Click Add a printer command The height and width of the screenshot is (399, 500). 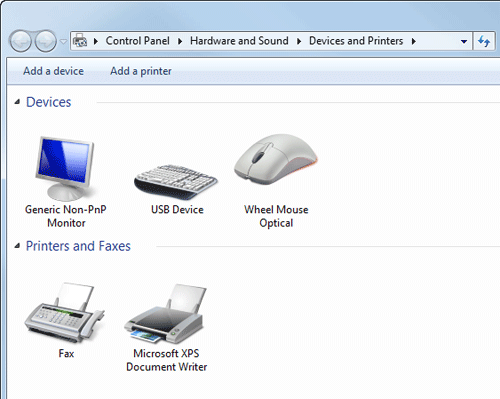141,71
